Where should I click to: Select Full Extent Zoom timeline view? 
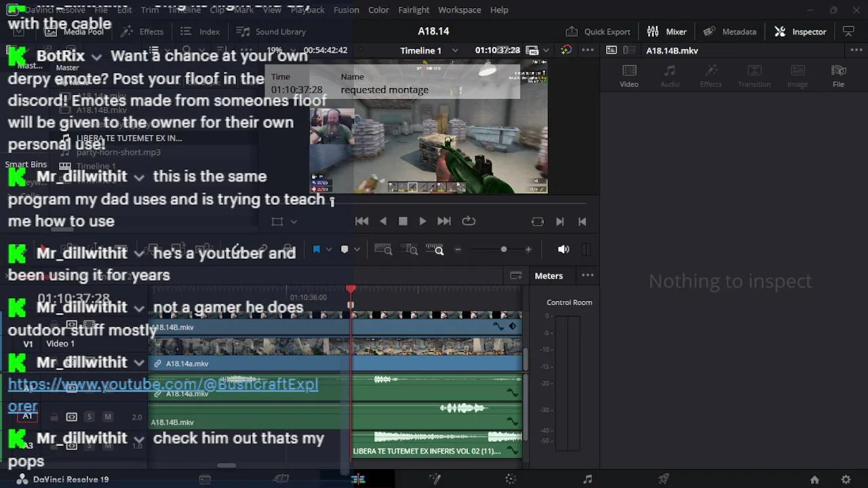click(383, 249)
